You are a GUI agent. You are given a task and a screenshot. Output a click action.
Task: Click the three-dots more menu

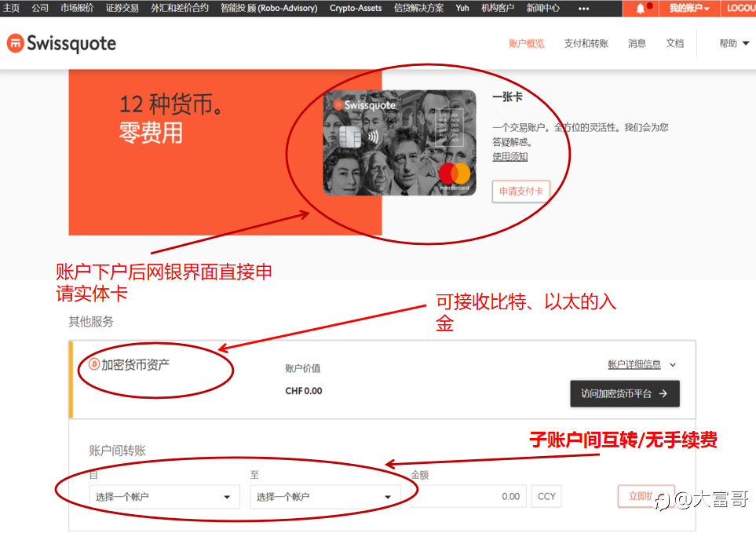pyautogui.click(x=584, y=8)
